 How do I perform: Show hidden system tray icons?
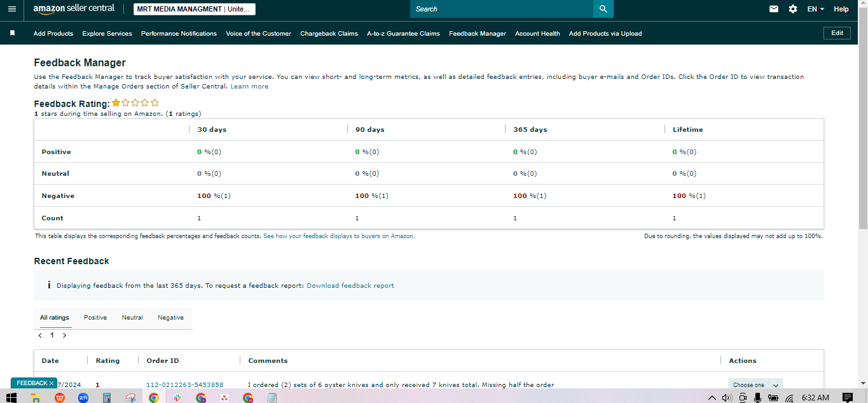click(713, 398)
